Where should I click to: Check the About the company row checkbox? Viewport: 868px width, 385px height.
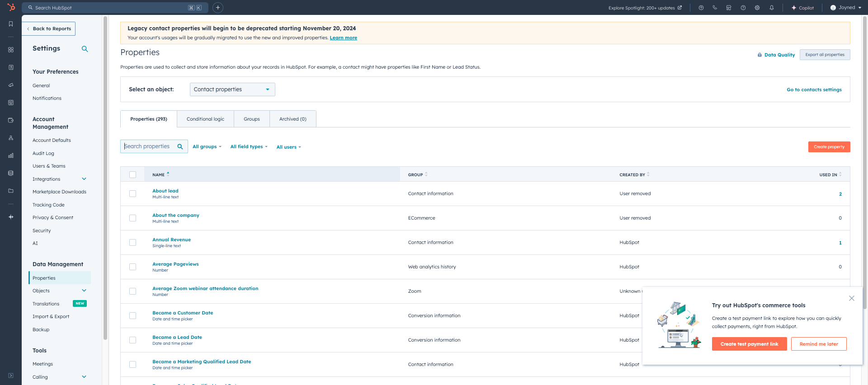click(132, 218)
